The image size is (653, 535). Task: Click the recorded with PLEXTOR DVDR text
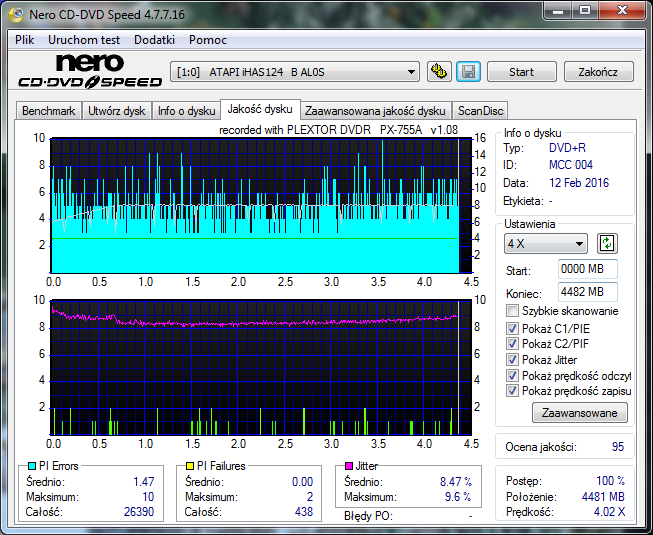tap(338, 130)
